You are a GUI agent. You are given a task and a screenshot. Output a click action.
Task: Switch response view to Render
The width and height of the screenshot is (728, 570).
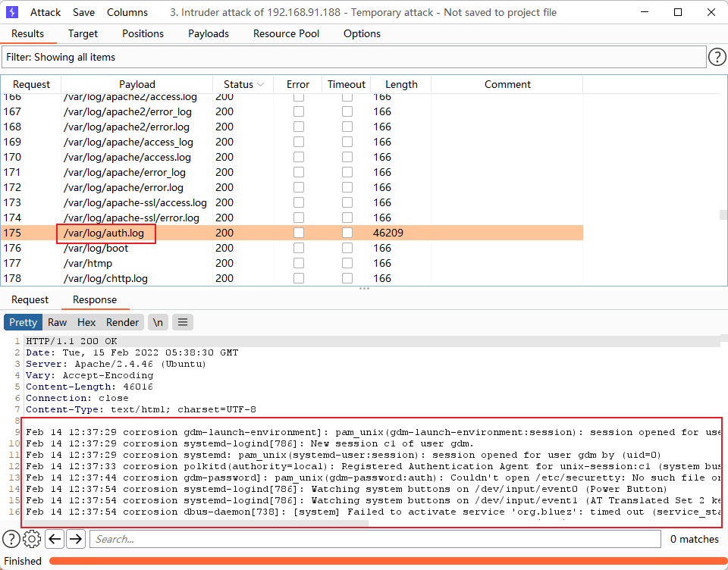123,322
